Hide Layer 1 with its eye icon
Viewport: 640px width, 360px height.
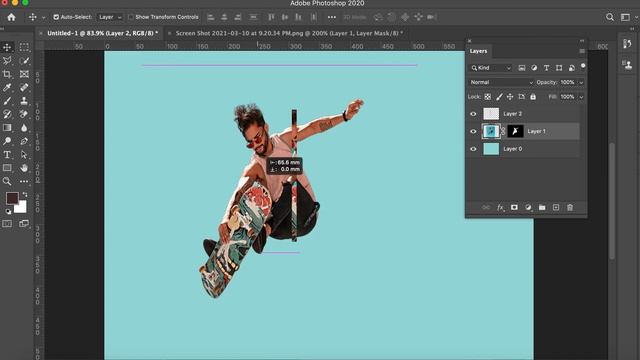[473, 131]
